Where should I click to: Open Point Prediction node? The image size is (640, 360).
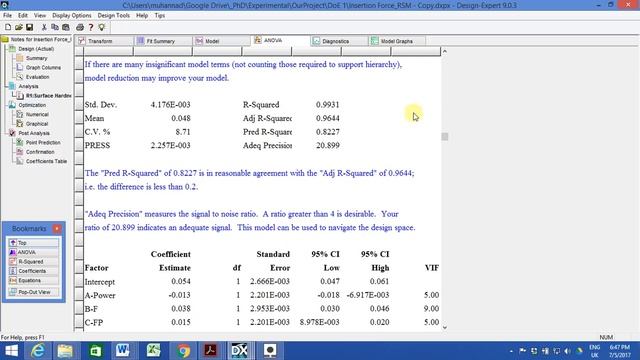pyautogui.click(x=43, y=142)
